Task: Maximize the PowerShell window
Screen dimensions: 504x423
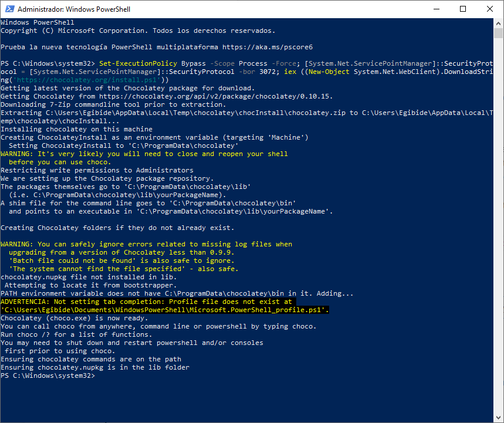Action: coord(463,9)
